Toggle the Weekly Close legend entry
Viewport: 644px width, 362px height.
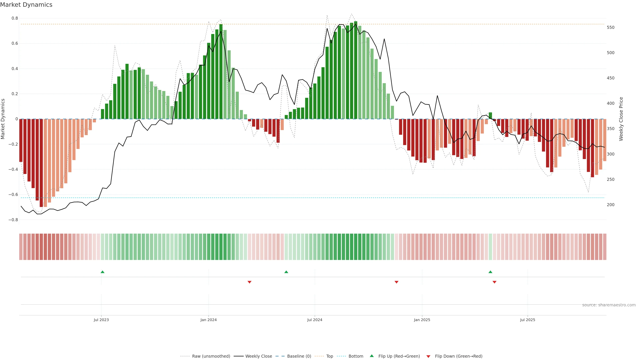click(x=258, y=356)
